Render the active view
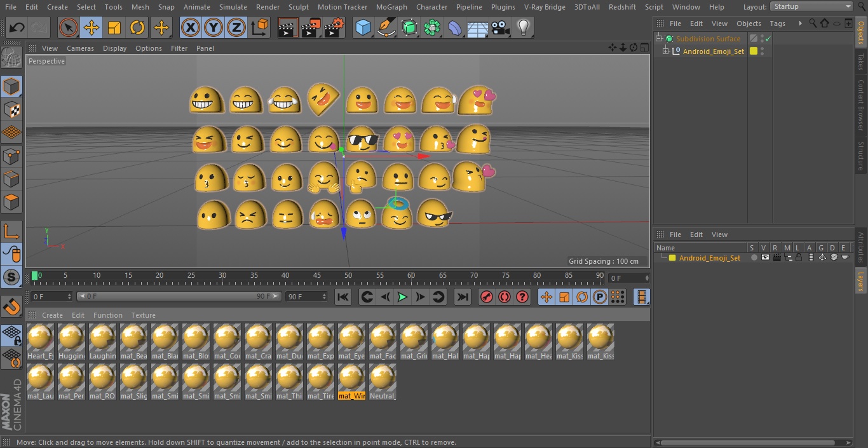This screenshot has width=868, height=448. (288, 28)
